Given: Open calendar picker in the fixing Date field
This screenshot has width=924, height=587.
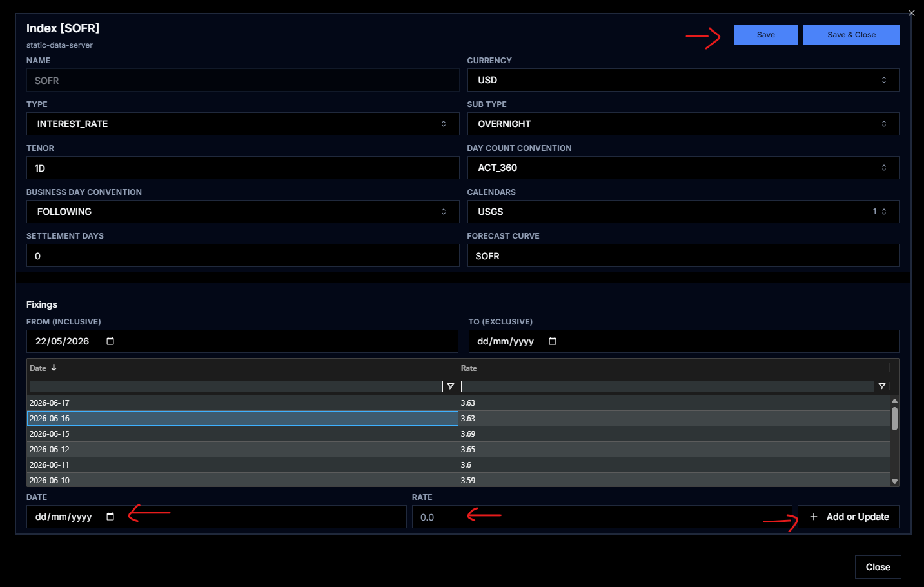Looking at the screenshot, I should [110, 517].
